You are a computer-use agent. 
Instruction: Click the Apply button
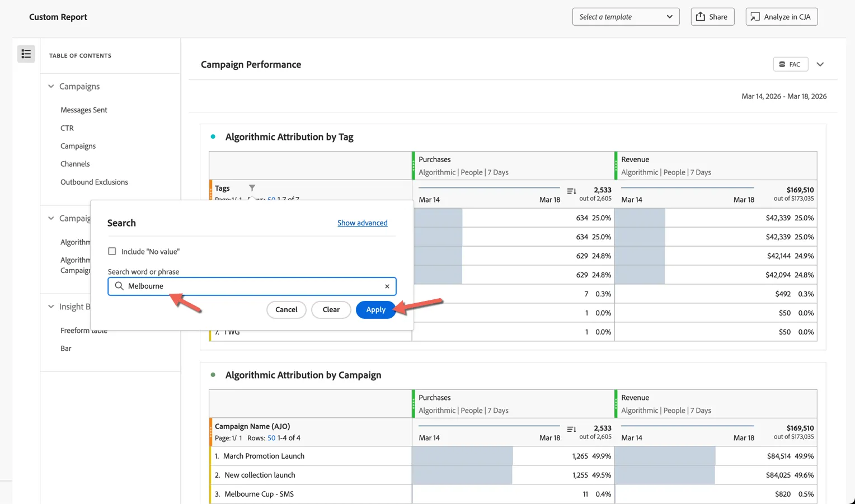375,309
